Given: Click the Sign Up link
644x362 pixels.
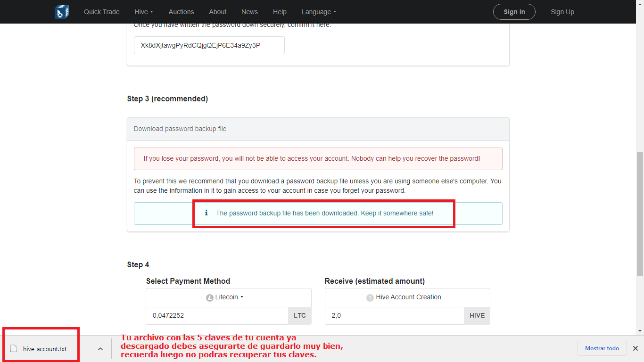Looking at the screenshot, I should (562, 12).
